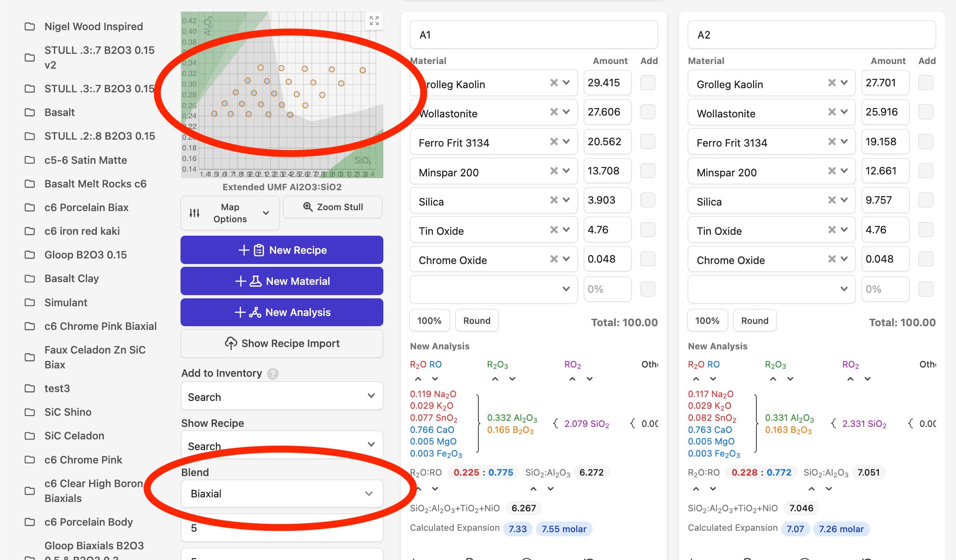This screenshot has height=560, width=956.
Task: Click the Zoom Stull magnifier button
Action: 333,207
